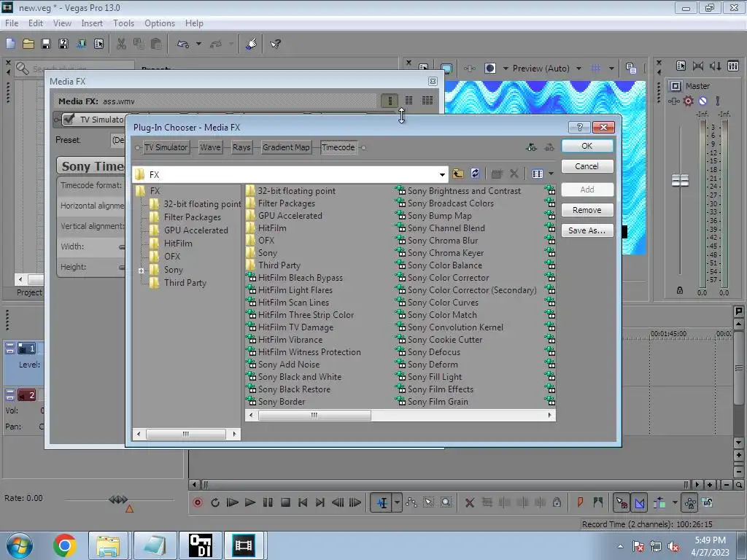This screenshot has width=747, height=560.
Task: Open the Preview (Auto) quality dropdown
Action: coord(578,68)
